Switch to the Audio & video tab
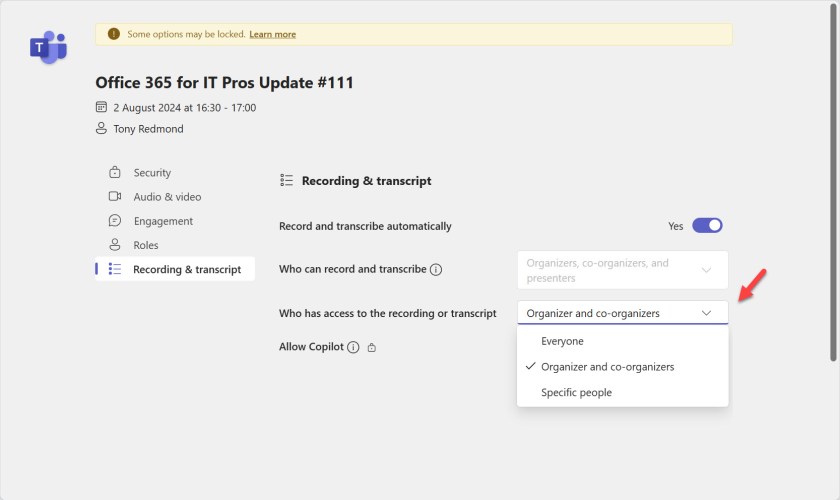 [175, 197]
